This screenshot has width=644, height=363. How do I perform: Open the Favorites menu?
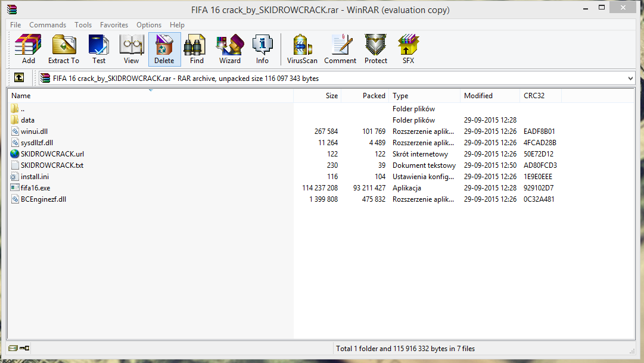(x=114, y=24)
